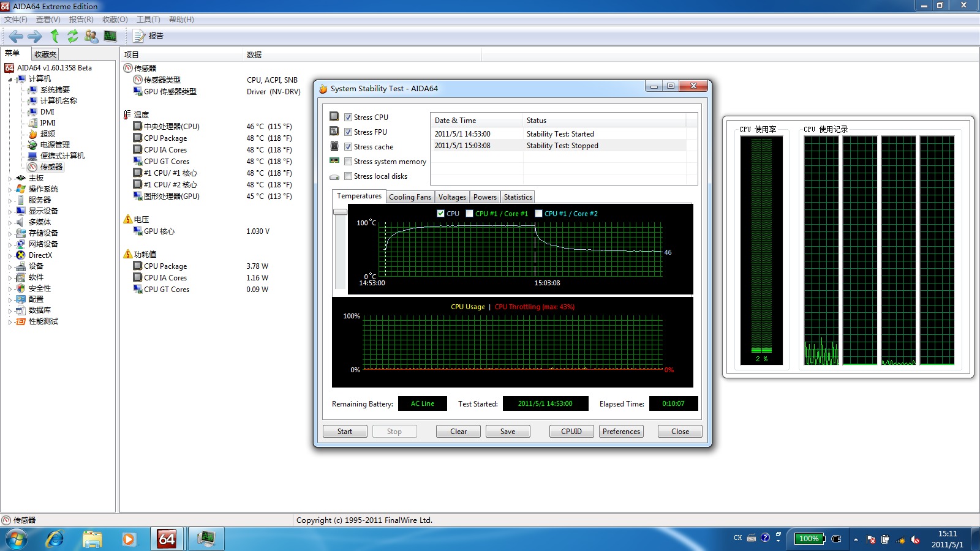
Task: Select the DirectX icon in sidebar tree
Action: (21, 255)
